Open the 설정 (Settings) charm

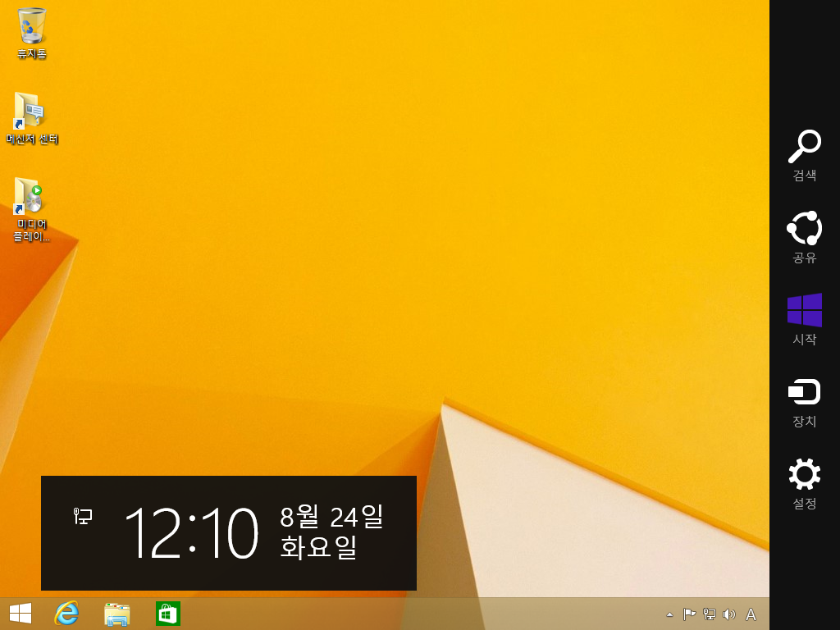pos(804,484)
